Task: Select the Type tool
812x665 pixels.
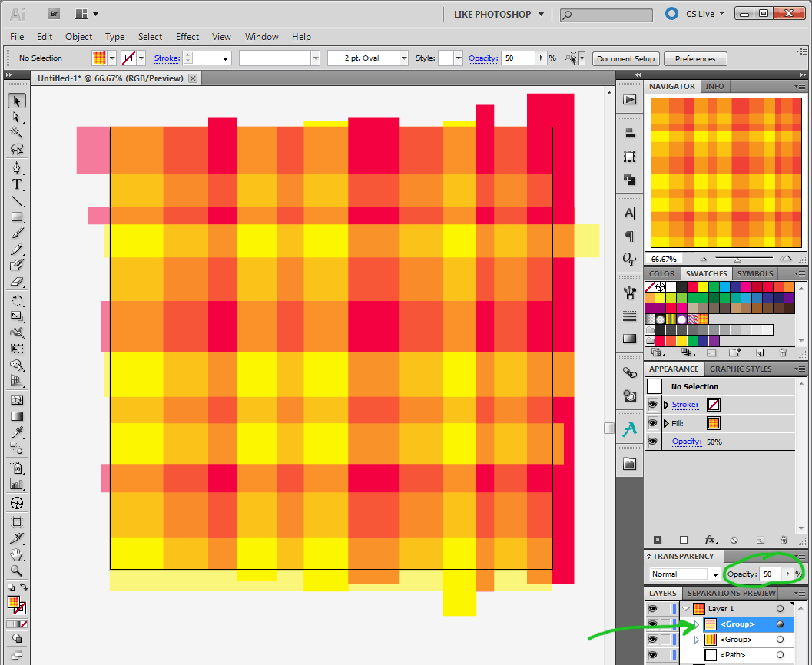Action: point(16,185)
